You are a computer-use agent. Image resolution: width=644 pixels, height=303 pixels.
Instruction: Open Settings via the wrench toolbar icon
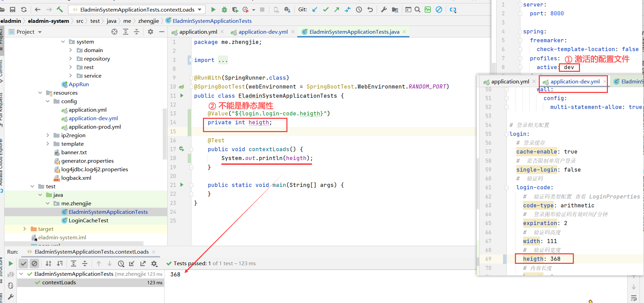point(384,10)
